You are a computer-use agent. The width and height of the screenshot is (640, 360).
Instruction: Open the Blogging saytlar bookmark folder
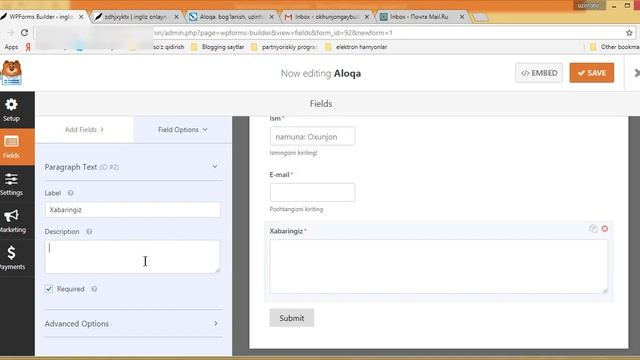coord(218,47)
